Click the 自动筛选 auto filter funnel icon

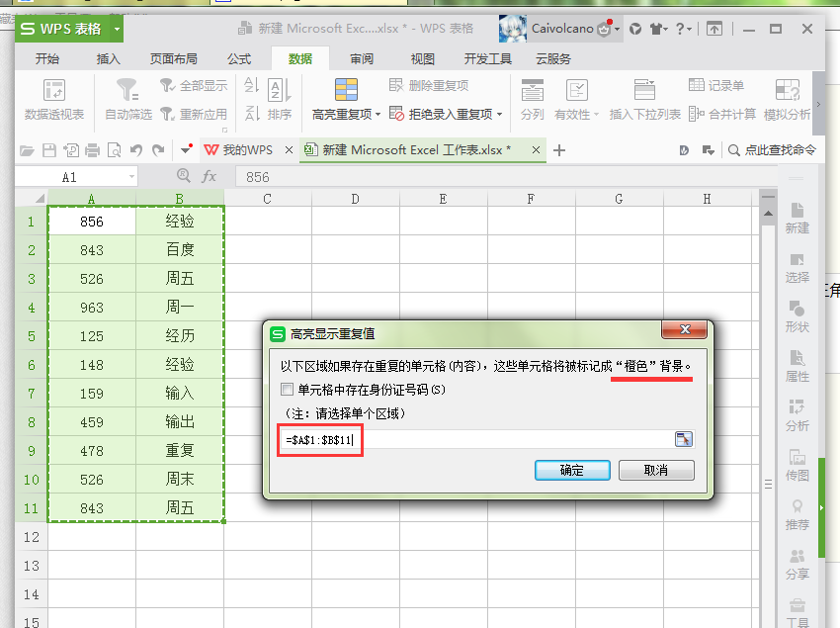click(127, 90)
